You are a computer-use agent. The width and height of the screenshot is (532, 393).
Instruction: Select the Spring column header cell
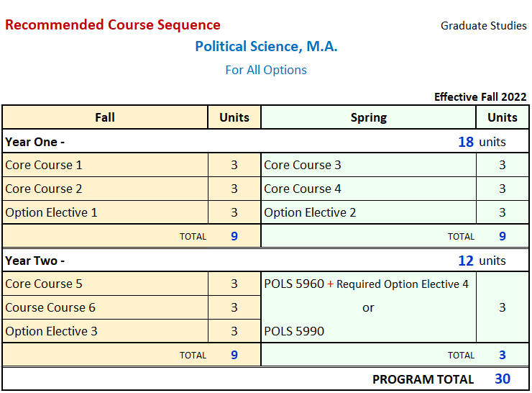(368, 117)
